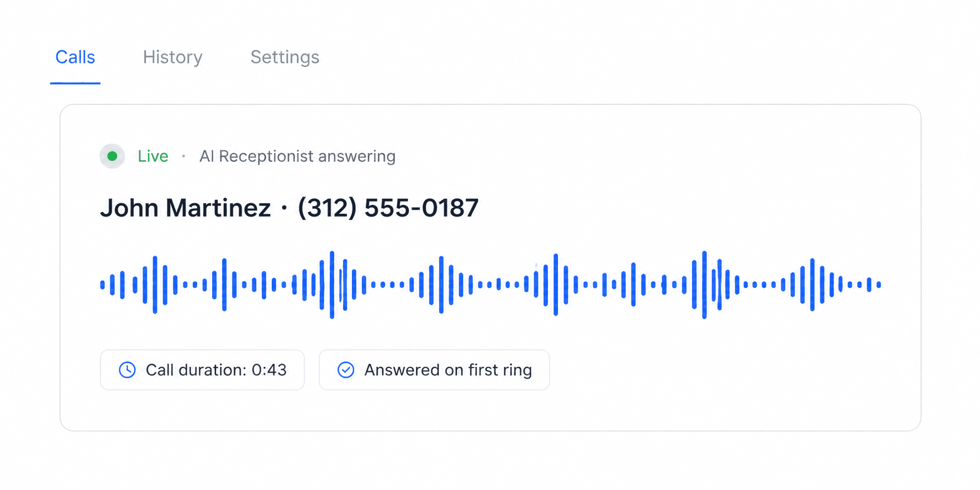The height and width of the screenshot is (490, 980).
Task: Click the middle of the audio waveform
Action: (x=491, y=285)
